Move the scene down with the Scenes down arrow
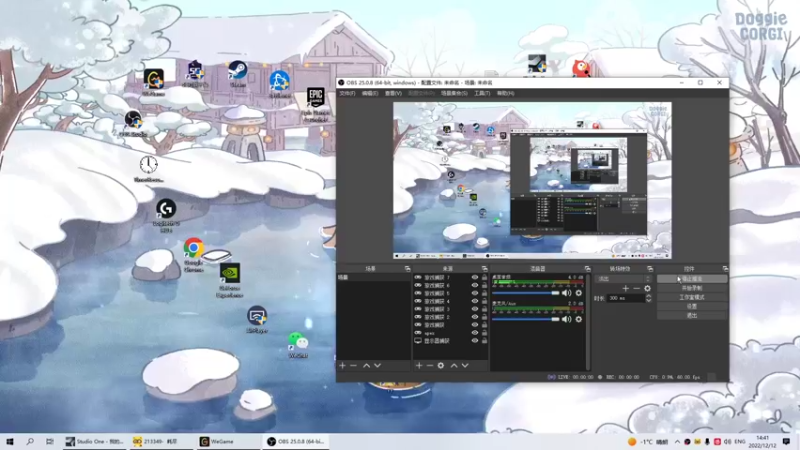Screen dimensions: 800x450 (378, 365)
